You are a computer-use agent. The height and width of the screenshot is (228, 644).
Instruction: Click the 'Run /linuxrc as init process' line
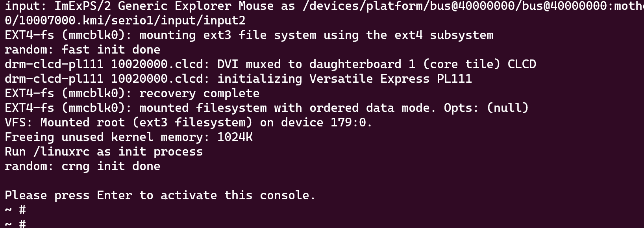coord(104,152)
